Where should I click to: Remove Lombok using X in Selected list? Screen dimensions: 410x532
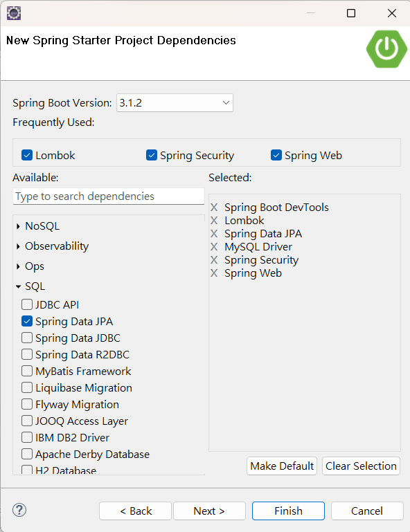click(x=214, y=221)
